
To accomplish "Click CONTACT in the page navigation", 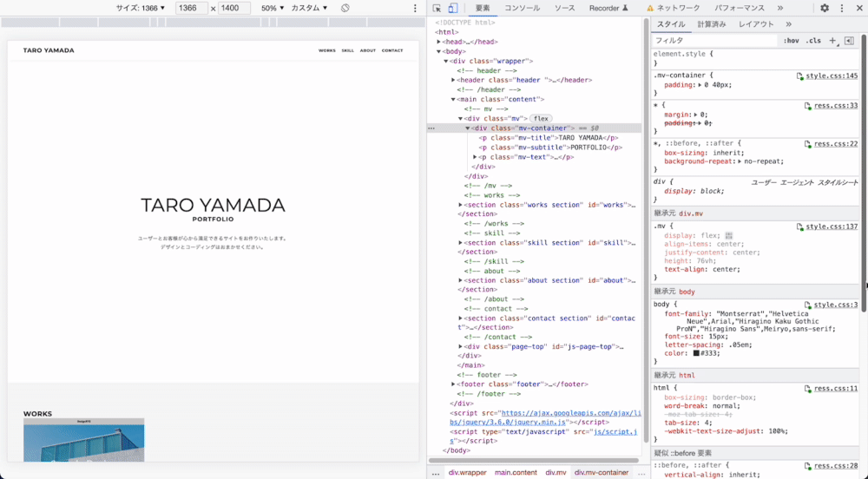I will coord(392,51).
